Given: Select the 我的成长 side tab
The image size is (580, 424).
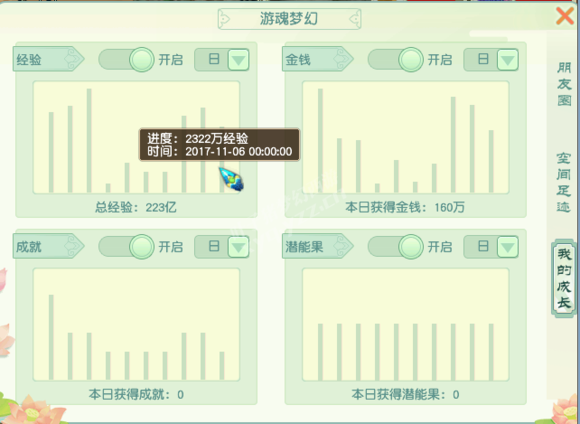Looking at the screenshot, I should pyautogui.click(x=564, y=279).
